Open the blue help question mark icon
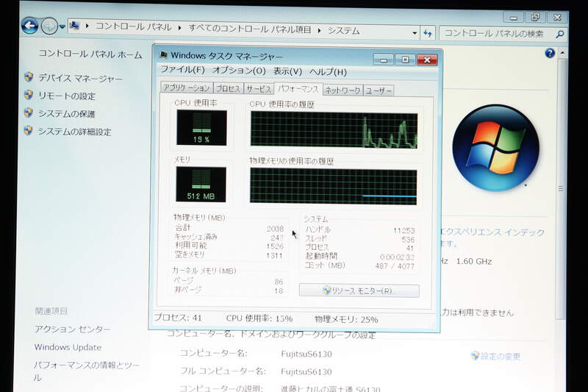This screenshot has height=392, width=588. tap(550, 53)
